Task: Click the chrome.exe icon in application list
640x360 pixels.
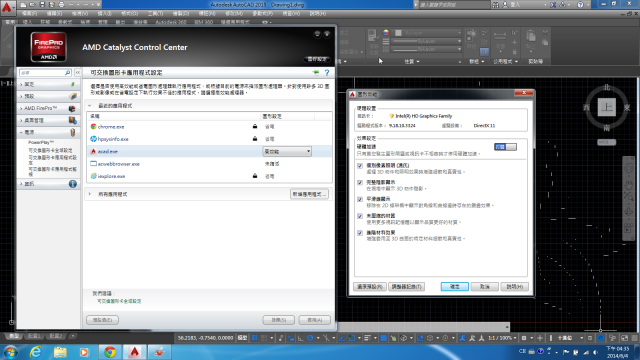Action: (x=93, y=127)
